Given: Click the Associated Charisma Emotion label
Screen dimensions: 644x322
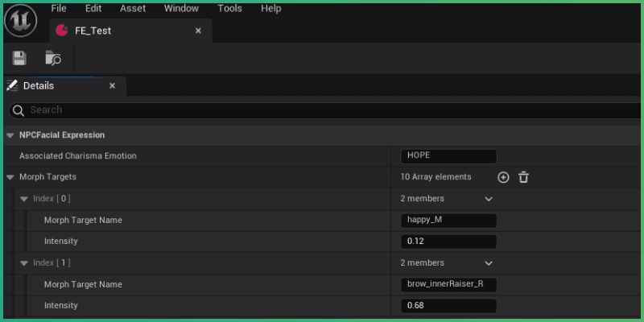Looking at the screenshot, I should pyautogui.click(x=78, y=156).
